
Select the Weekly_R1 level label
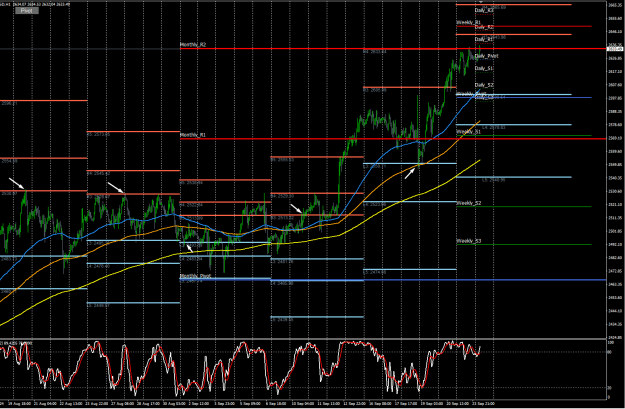469,23
